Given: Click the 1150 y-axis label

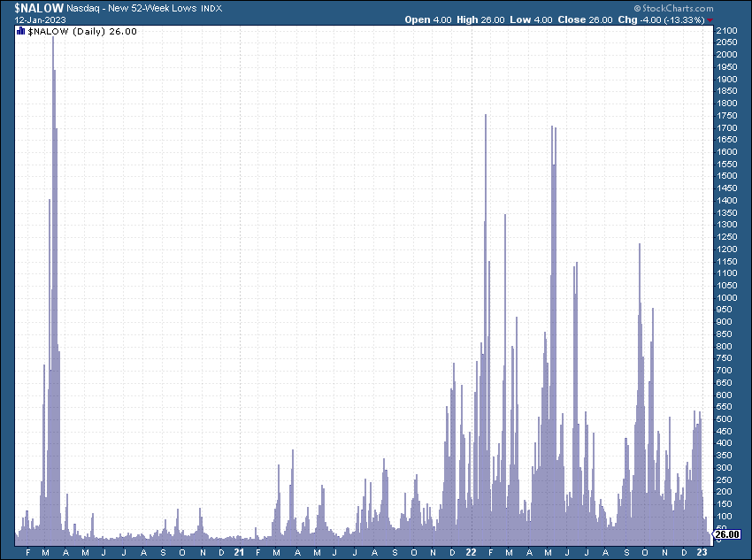Looking at the screenshot, I should [x=726, y=261].
